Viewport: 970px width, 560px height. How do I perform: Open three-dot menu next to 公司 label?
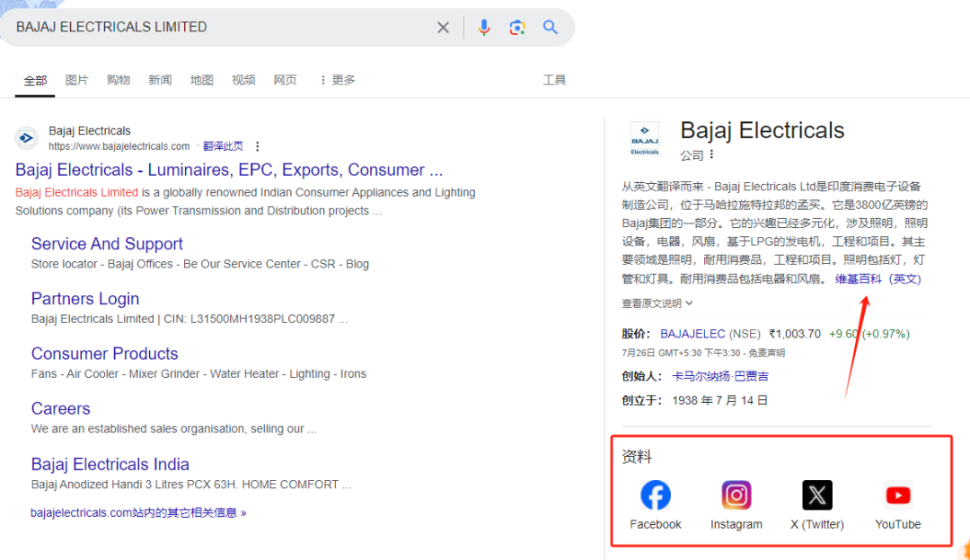click(712, 154)
